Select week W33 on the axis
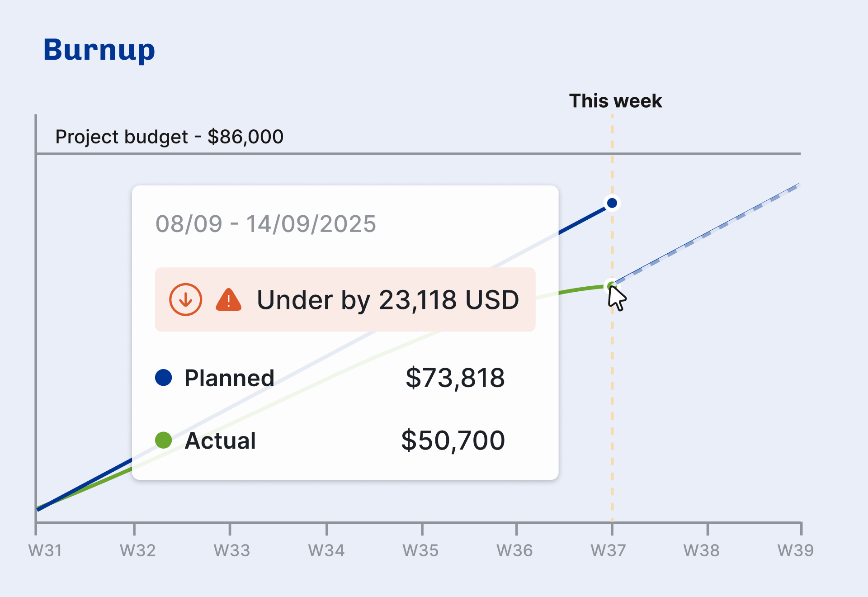Image resolution: width=868 pixels, height=597 pixels. [x=232, y=550]
